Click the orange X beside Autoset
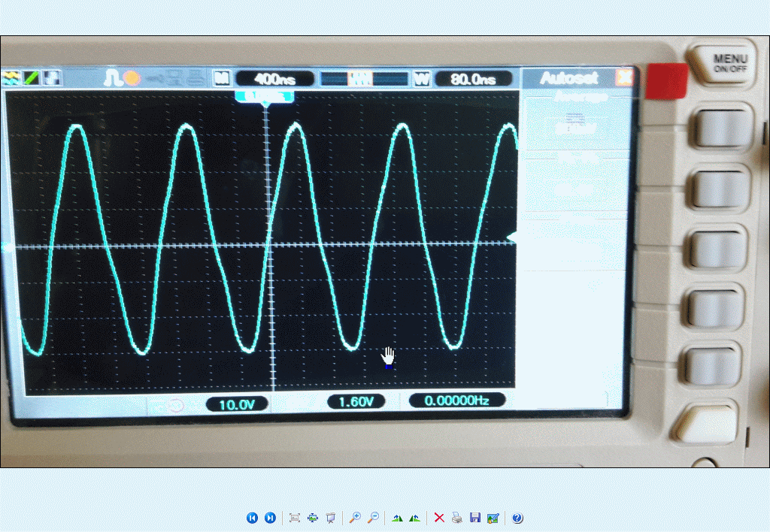 (x=623, y=77)
